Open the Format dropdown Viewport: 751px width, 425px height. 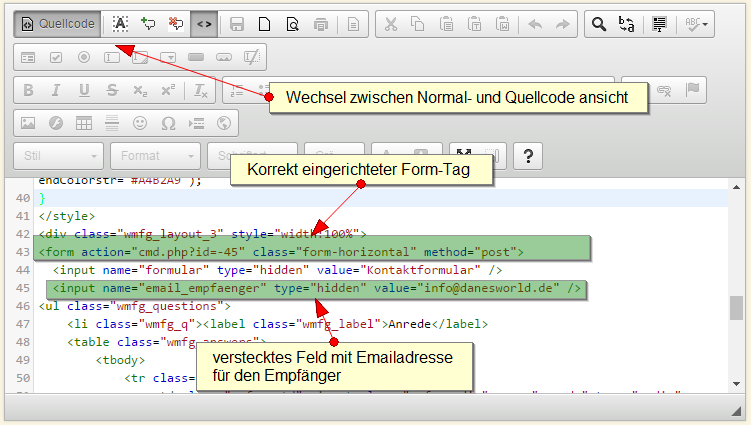tap(154, 156)
